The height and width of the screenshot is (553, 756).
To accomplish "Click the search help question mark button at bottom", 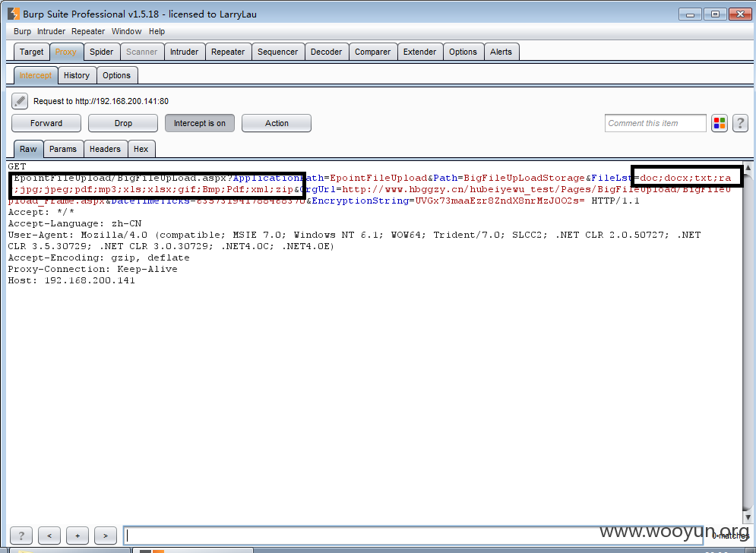I will 21,536.
